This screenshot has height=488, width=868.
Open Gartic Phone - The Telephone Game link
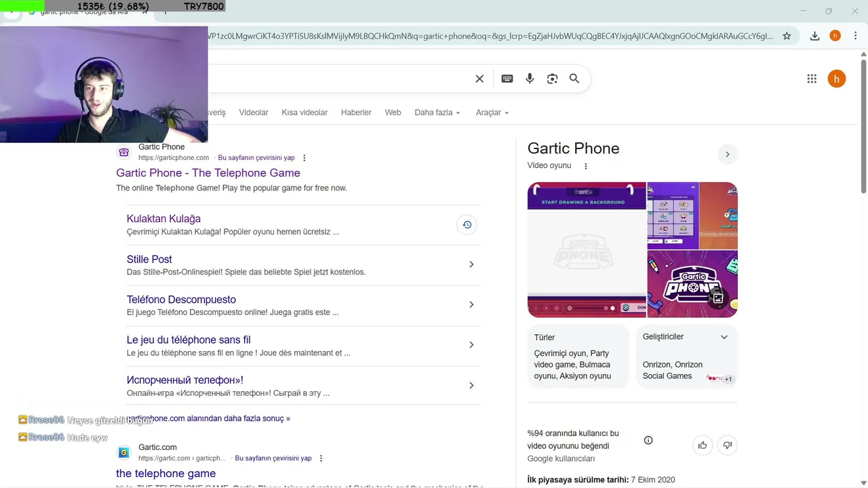coord(208,173)
